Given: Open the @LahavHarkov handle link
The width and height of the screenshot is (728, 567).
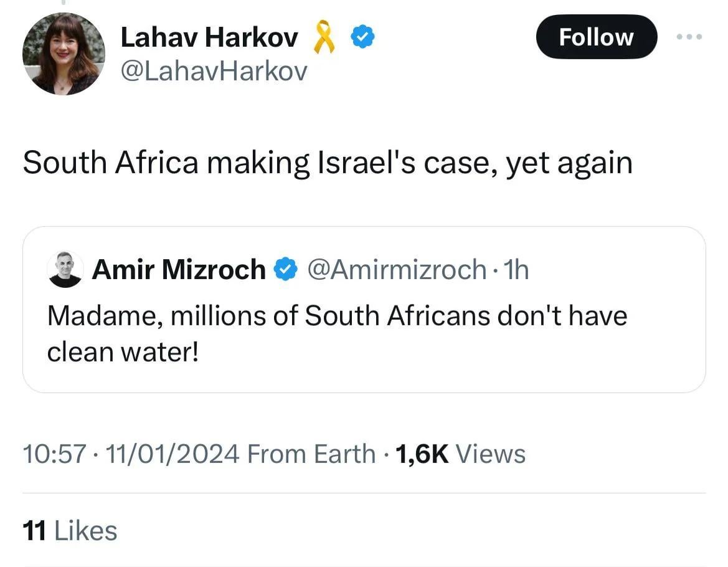Looking at the screenshot, I should click(214, 72).
